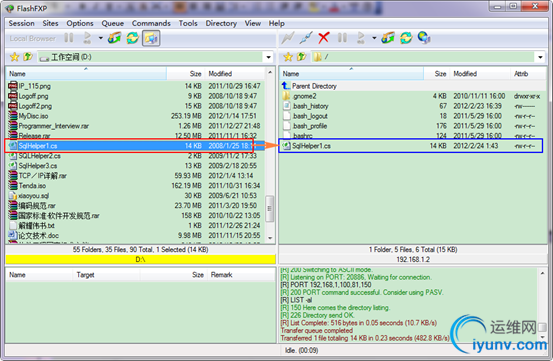Select the local file IP_115.png
Image resolution: width=553 pixels, height=361 pixels.
pyautogui.click(x=135, y=86)
